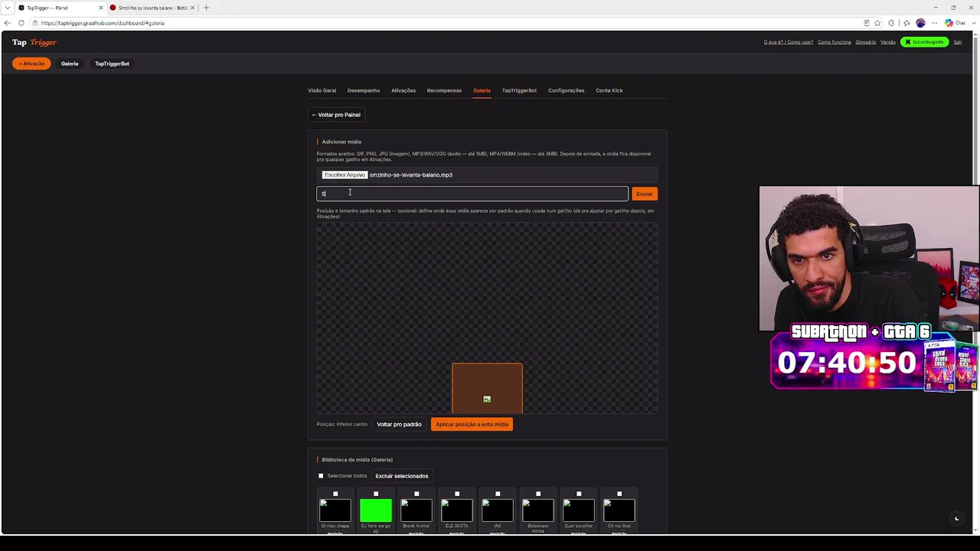Bookmark this page with the star icon
980x551 pixels.
click(x=877, y=23)
